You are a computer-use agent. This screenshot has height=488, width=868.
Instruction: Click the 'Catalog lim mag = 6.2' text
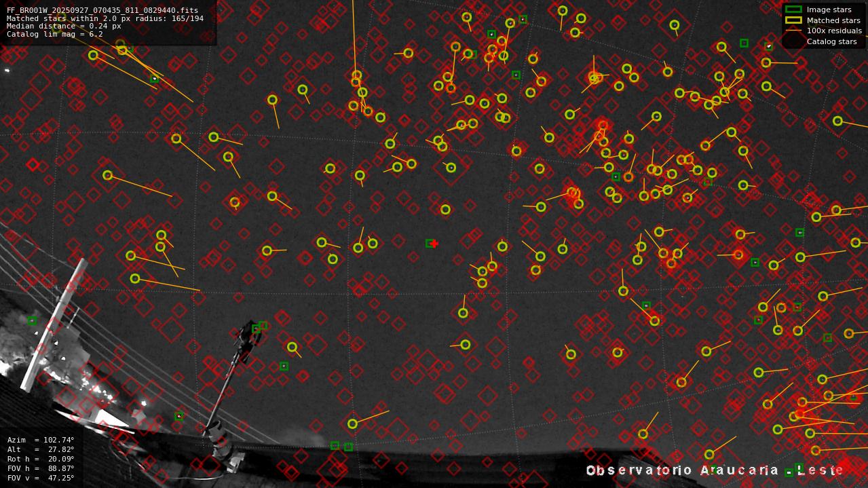point(55,34)
